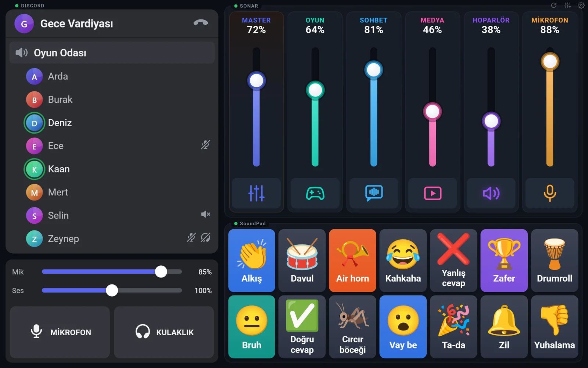Click the Master channel mixer icon
This screenshot has height=368, width=588.
(x=257, y=193)
